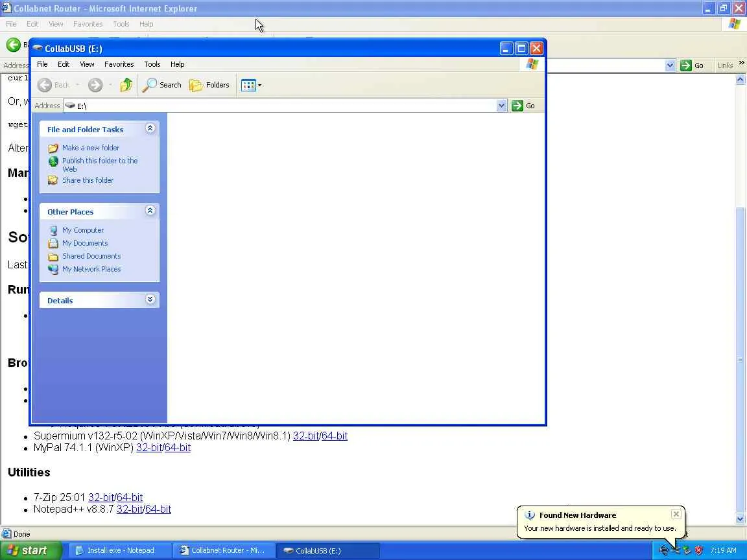Switch to Collabnet Router taskbar item
This screenshot has height=560, width=747.
pyautogui.click(x=223, y=550)
